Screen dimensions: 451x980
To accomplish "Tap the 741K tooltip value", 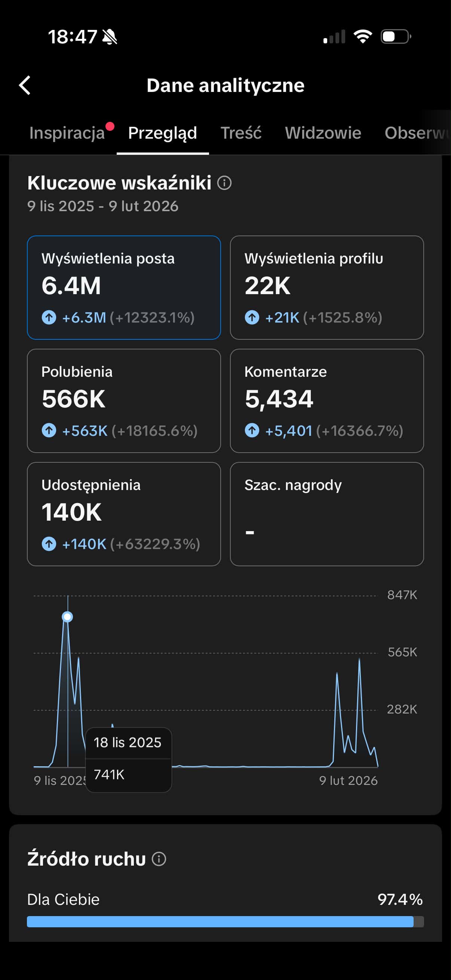I will (x=109, y=774).
